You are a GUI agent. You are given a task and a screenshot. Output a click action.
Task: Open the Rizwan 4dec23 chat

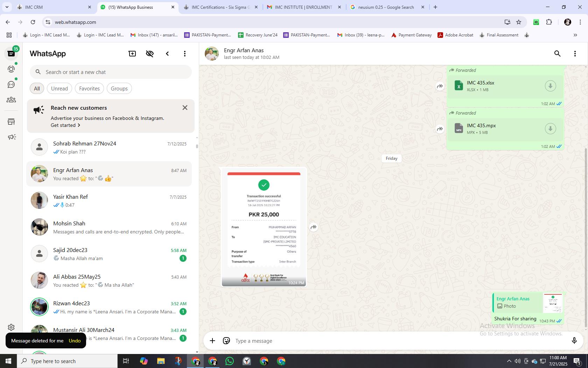tap(109, 307)
